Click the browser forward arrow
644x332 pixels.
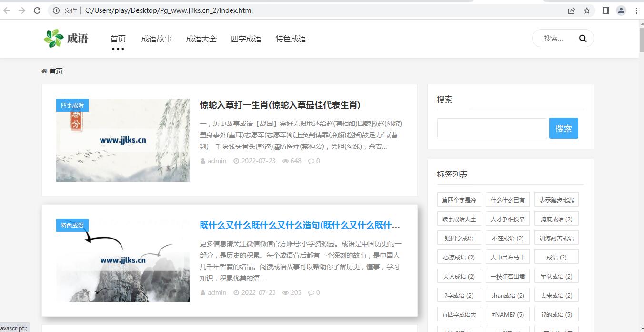point(22,10)
